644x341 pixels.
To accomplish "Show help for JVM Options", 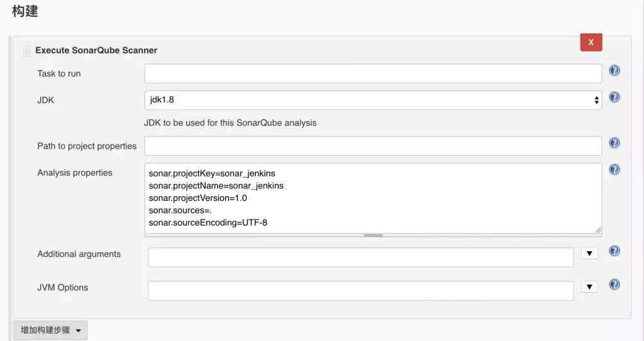I will pos(614,284).
